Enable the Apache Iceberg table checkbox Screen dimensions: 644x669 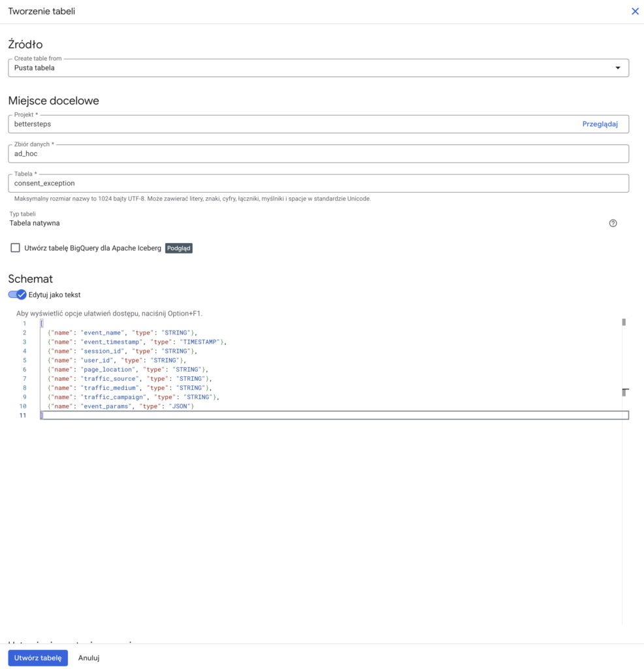tap(16, 248)
